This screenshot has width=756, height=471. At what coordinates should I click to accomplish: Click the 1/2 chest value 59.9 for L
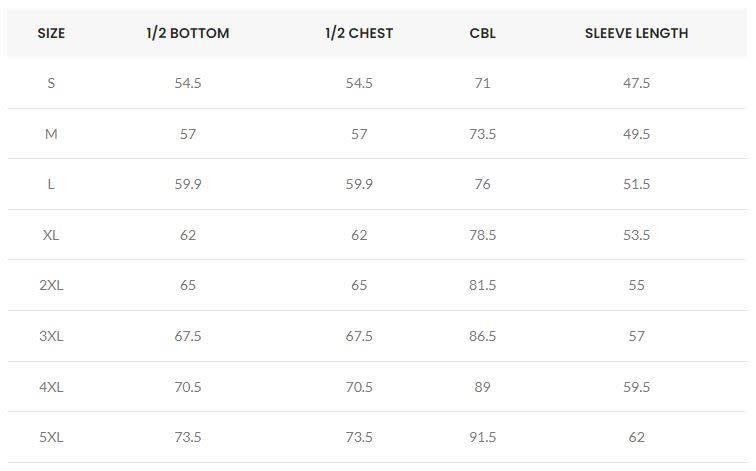(359, 184)
